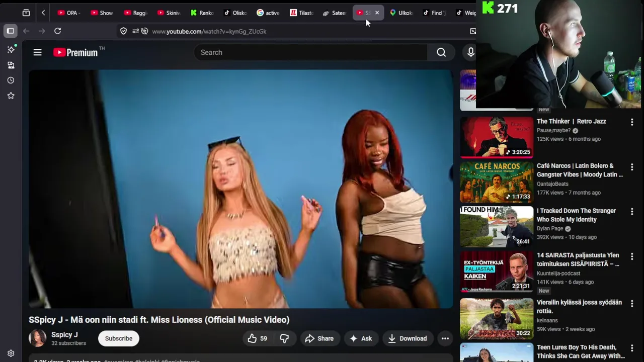Open 'I Tracked Down The Stranger' title

click(x=576, y=215)
